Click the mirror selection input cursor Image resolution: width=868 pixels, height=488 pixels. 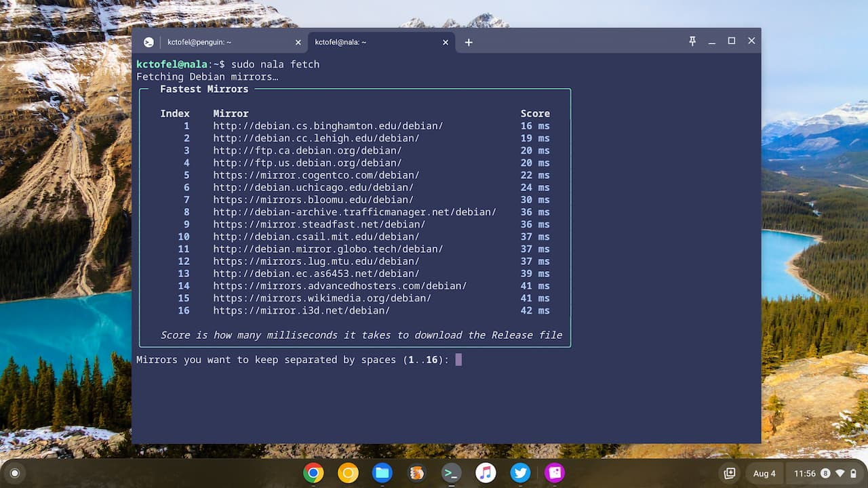coord(458,359)
